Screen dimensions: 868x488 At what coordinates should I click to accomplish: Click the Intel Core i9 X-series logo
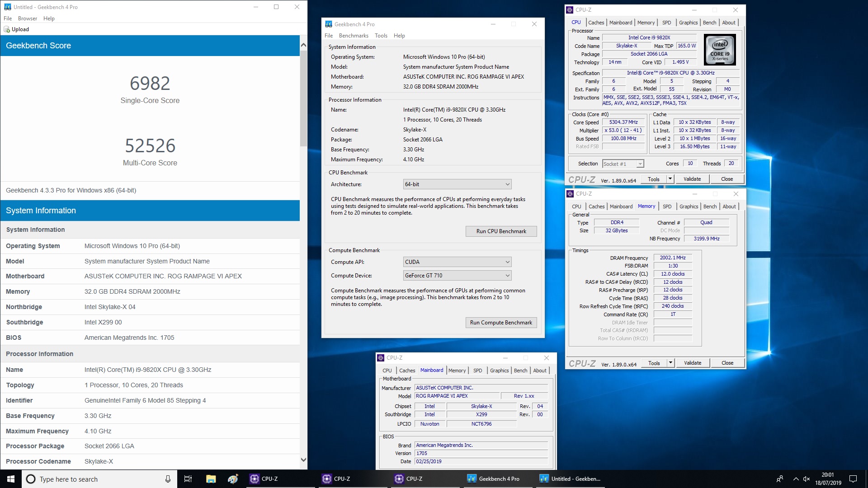[720, 50]
